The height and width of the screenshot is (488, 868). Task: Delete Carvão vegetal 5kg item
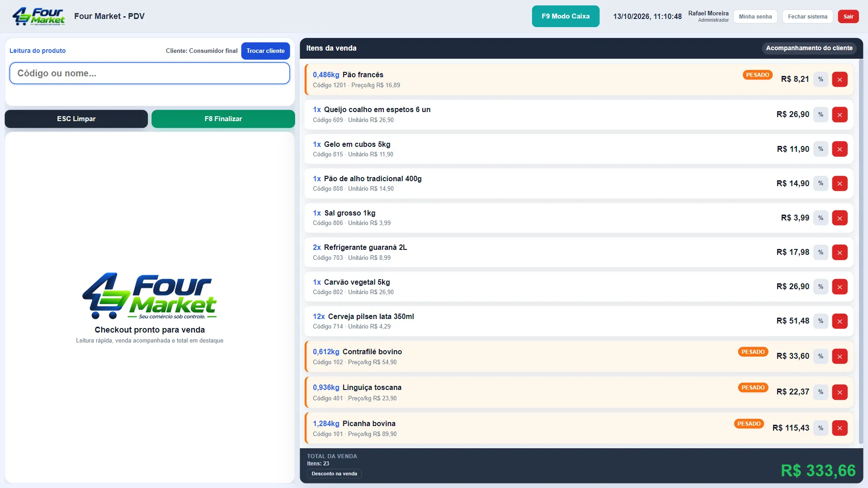tap(840, 286)
